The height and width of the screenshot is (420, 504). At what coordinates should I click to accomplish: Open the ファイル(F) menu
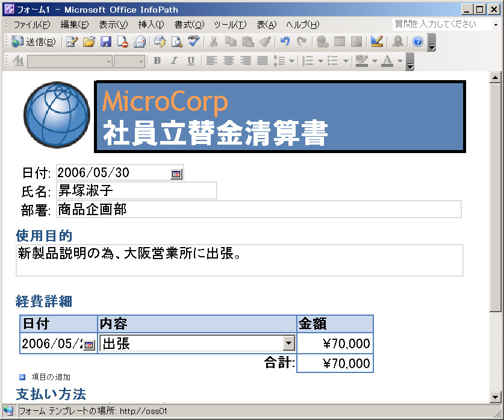tap(32, 25)
